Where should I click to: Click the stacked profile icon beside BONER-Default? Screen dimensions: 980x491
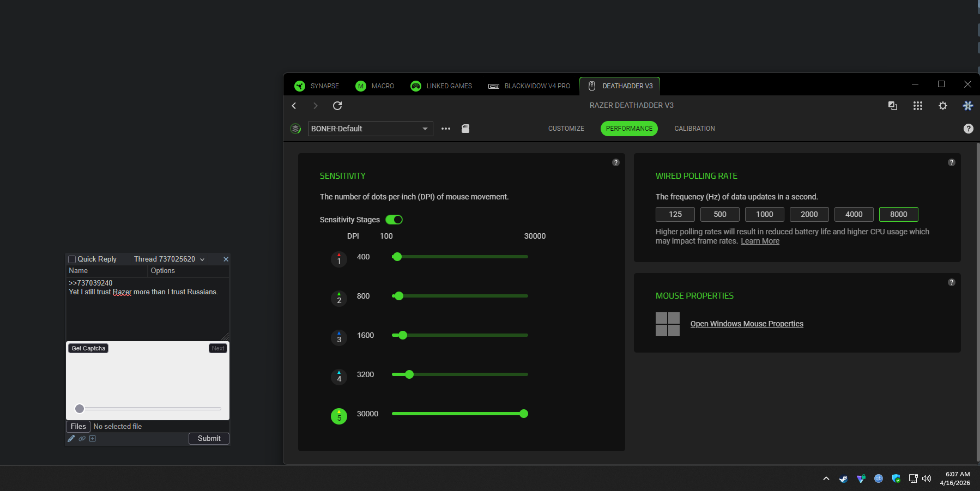[295, 129]
